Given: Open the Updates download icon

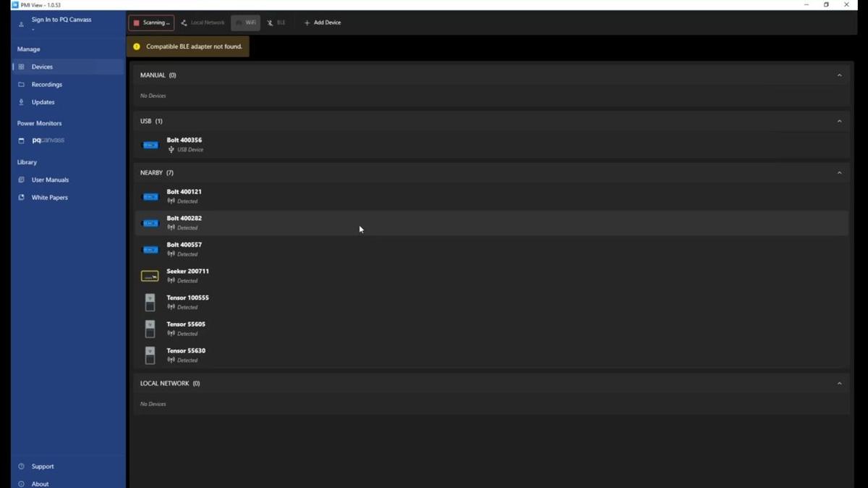Looking at the screenshot, I should [x=21, y=102].
